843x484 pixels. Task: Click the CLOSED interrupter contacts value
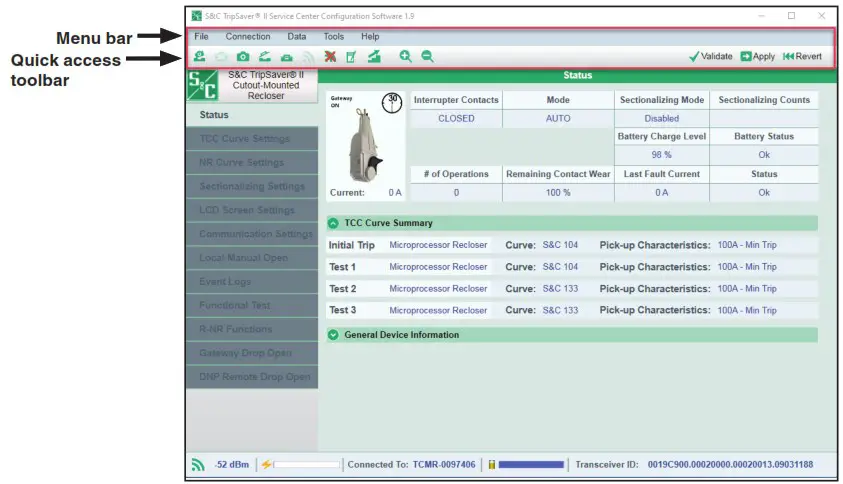[x=456, y=118]
